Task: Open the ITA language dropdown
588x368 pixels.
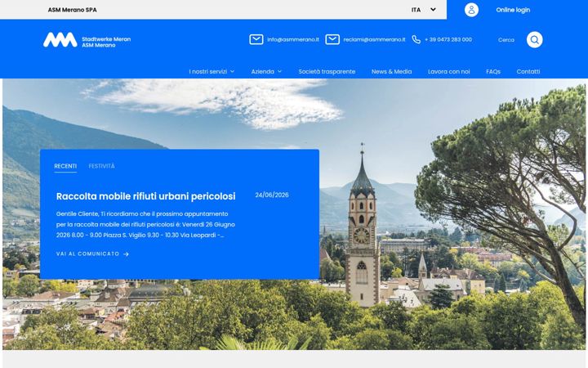Action: [x=423, y=10]
